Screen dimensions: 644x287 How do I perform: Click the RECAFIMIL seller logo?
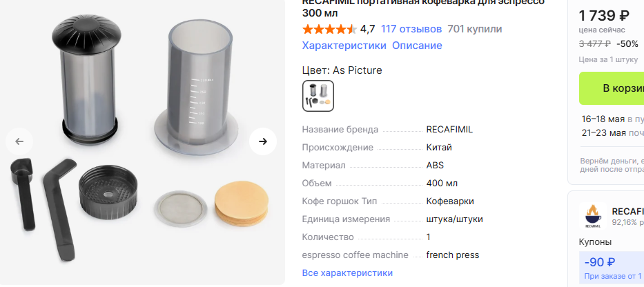(x=592, y=216)
